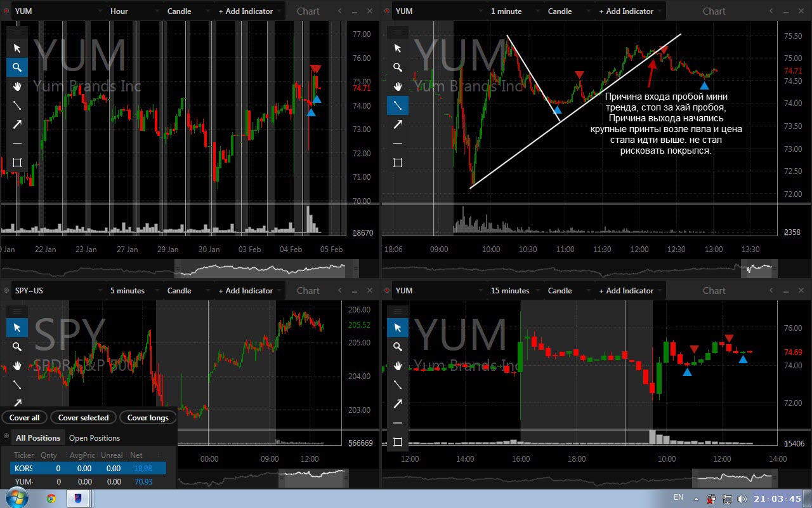
Task: Click range navigator window under YUM 1 minute chart
Action: [761, 269]
